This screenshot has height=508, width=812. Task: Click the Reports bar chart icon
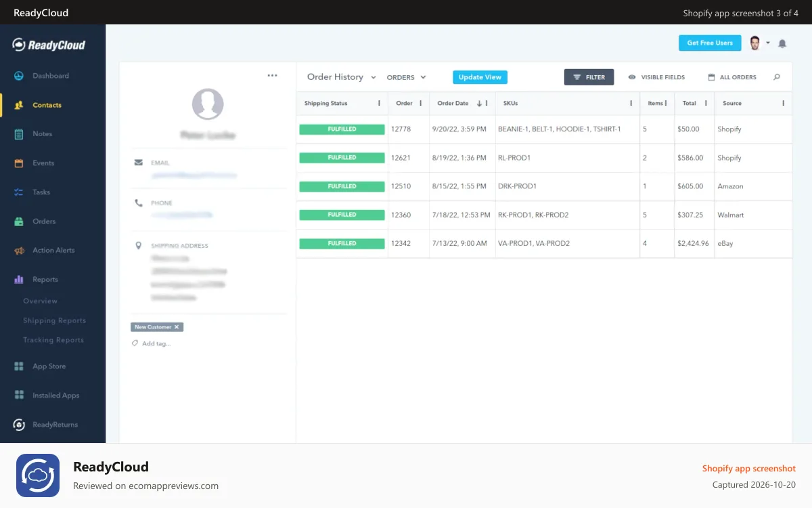coord(19,279)
